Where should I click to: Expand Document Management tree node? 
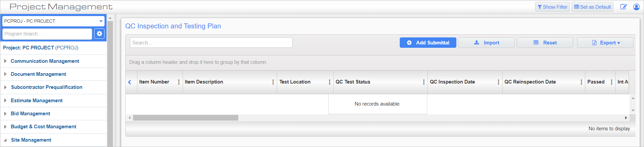[x=5, y=74]
